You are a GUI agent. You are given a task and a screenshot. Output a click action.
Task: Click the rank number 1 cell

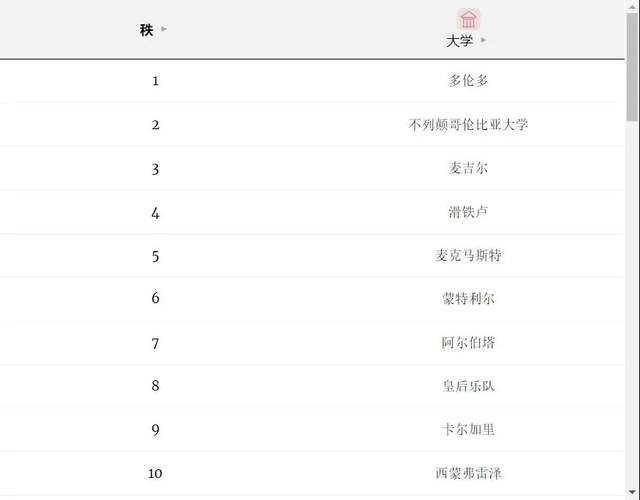[x=155, y=81]
